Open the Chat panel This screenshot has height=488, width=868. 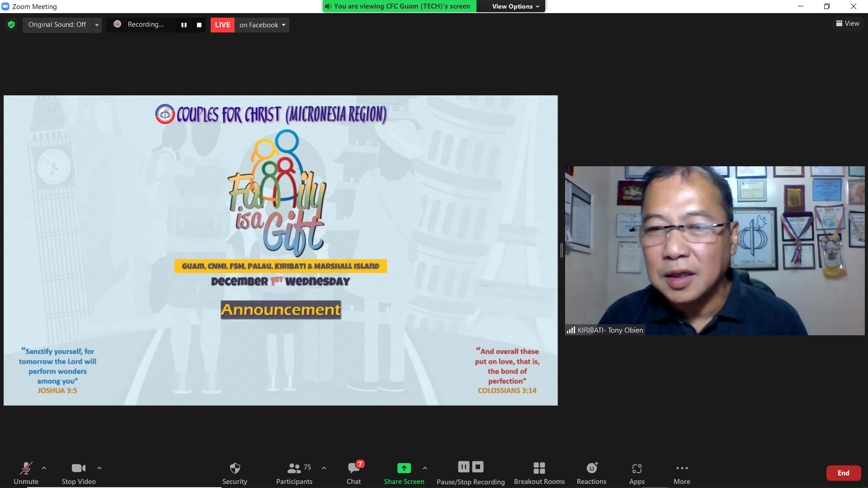[x=354, y=473]
